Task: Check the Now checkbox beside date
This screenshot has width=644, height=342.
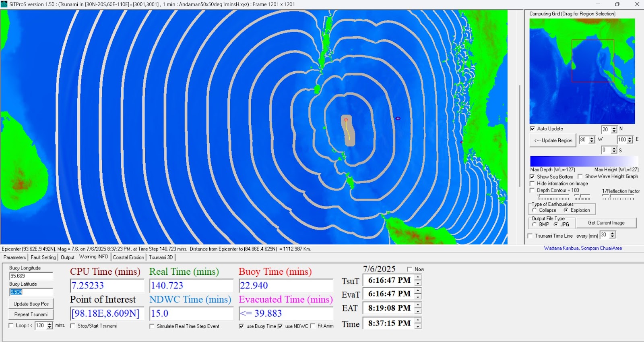Action: pyautogui.click(x=409, y=269)
